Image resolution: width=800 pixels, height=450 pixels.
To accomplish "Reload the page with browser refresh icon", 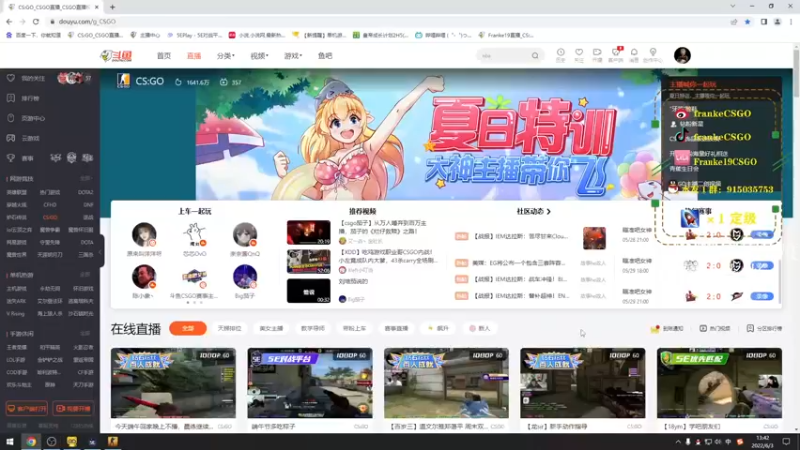I will pos(36,21).
